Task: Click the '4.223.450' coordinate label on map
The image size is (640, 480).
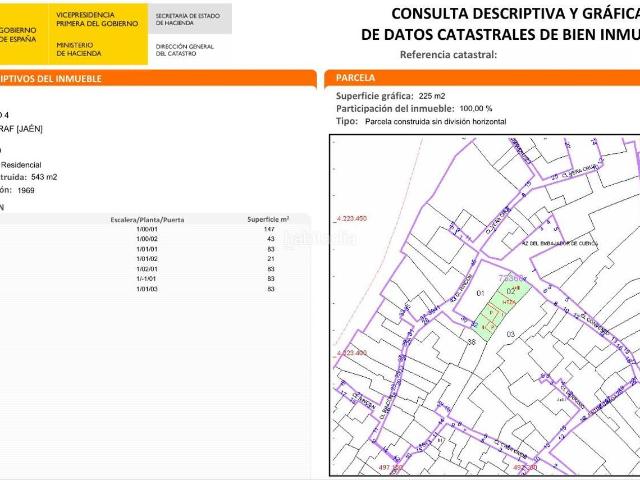Action: click(351, 219)
